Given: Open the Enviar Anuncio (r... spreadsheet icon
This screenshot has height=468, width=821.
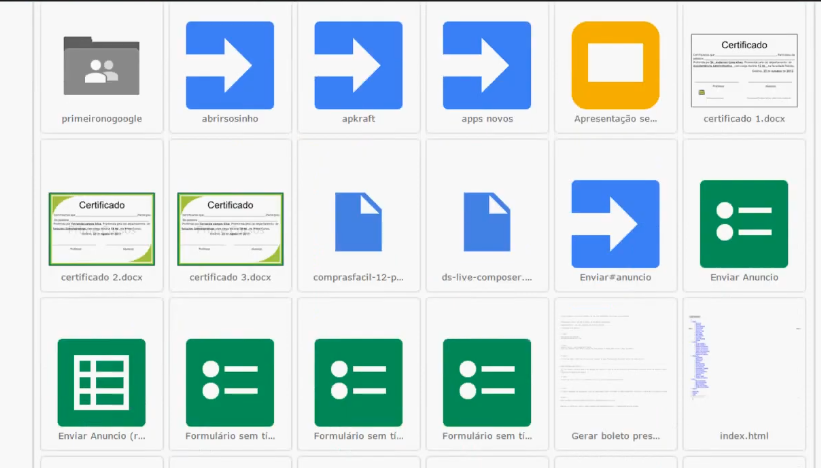Looking at the screenshot, I should pos(102,383).
